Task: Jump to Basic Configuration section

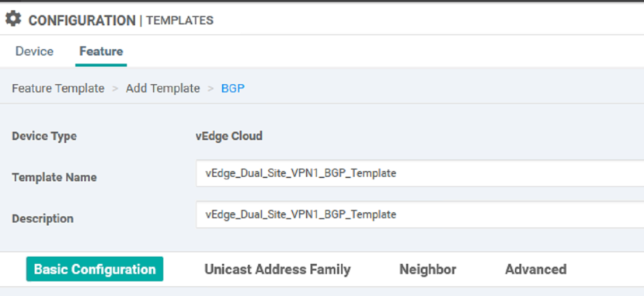Action: coord(95,270)
